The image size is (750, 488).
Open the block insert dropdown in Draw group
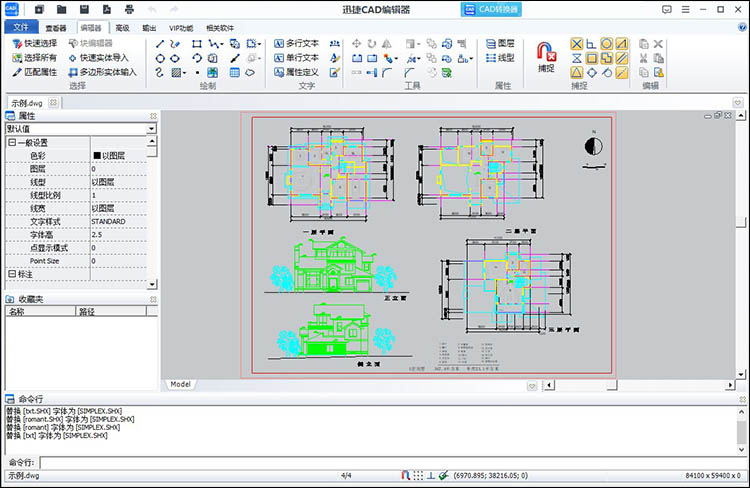(259, 44)
